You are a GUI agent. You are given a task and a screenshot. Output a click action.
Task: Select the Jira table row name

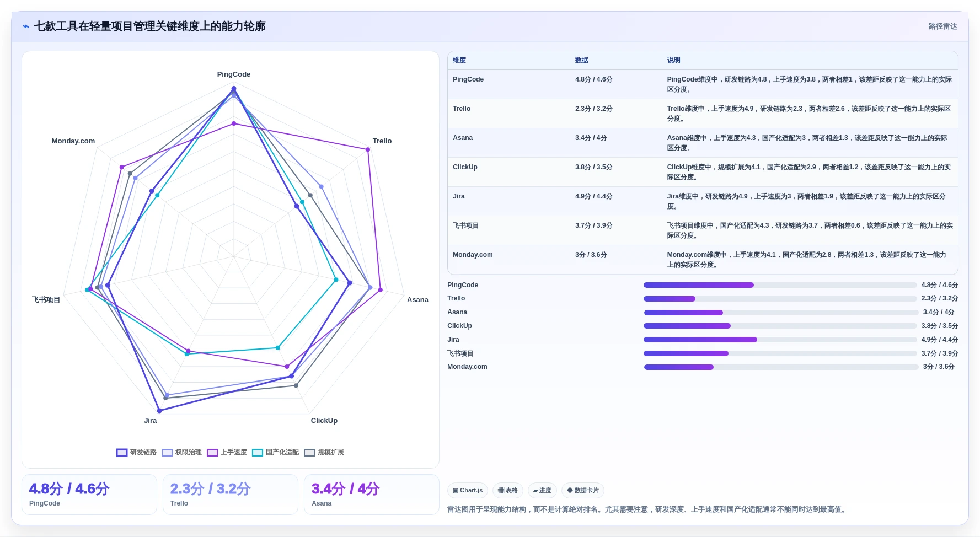[x=459, y=196]
